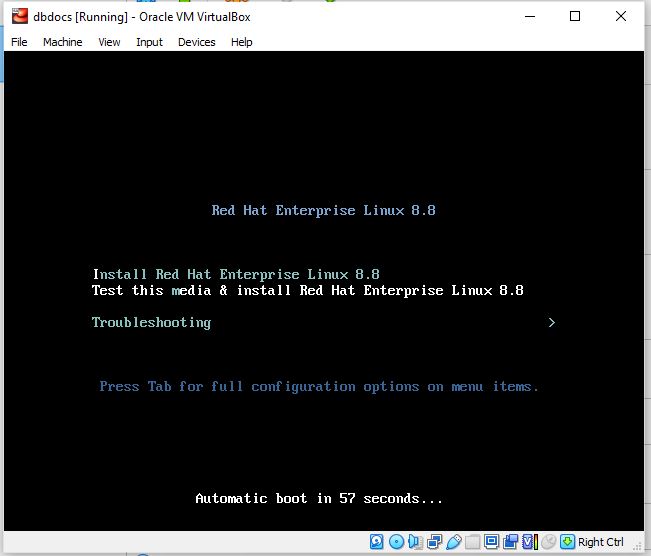Select Install Red Hat Enterprise Linux 8.8
The width and height of the screenshot is (651, 556).
236,274
